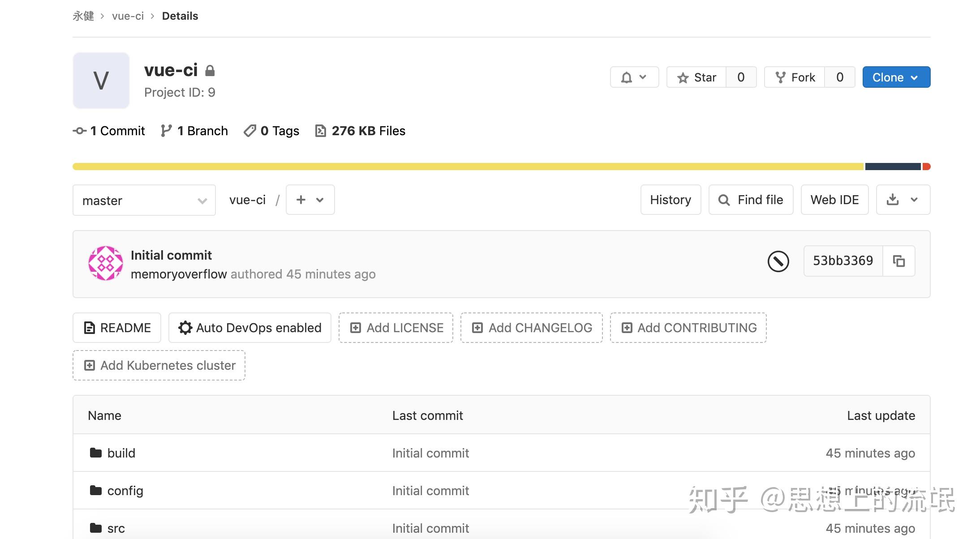
Task: View commit History
Action: coord(670,200)
